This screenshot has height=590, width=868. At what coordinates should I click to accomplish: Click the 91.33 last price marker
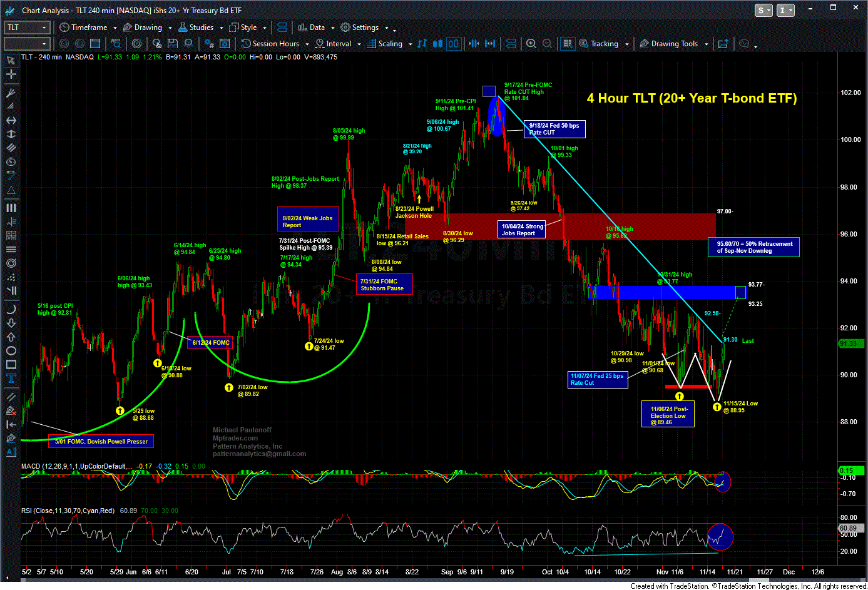tap(851, 343)
